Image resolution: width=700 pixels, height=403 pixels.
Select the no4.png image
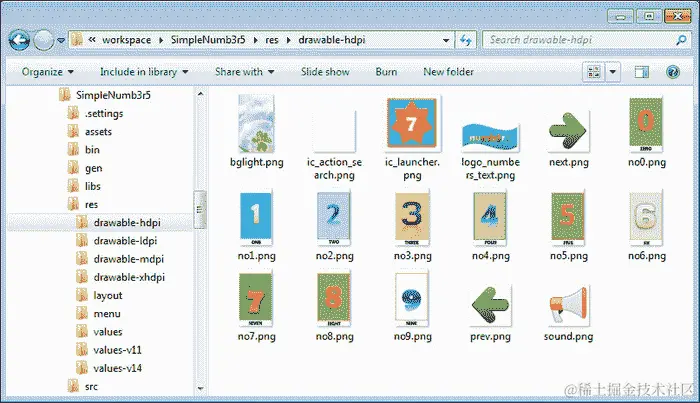coord(490,219)
